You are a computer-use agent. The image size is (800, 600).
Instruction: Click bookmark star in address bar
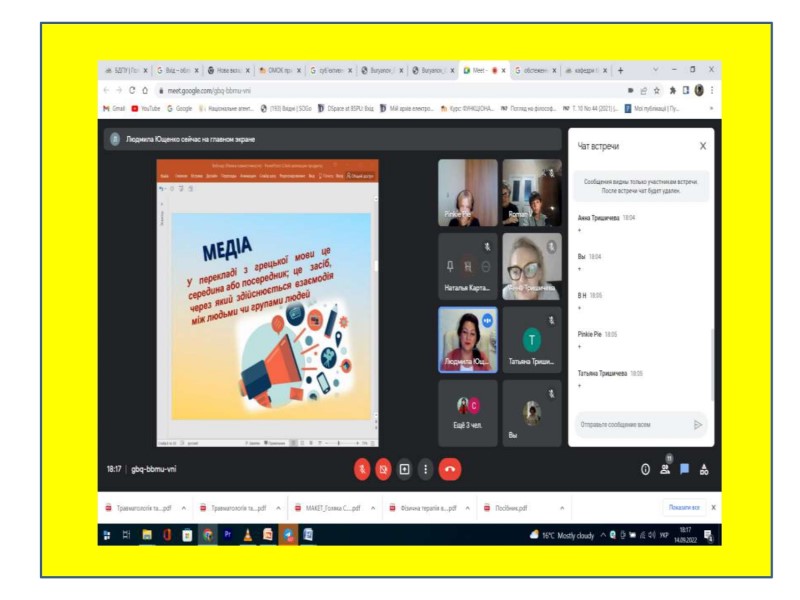[x=657, y=91]
